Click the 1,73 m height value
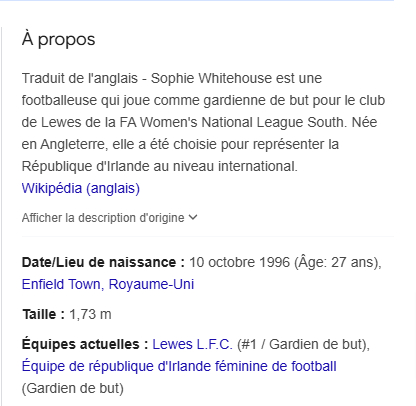This screenshot has height=406, width=416. tap(90, 314)
